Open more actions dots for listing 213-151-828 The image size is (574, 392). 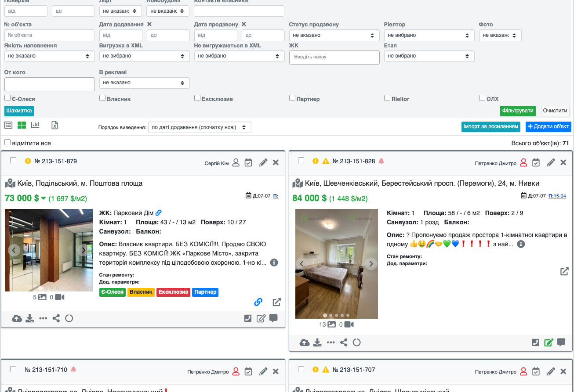click(x=331, y=342)
